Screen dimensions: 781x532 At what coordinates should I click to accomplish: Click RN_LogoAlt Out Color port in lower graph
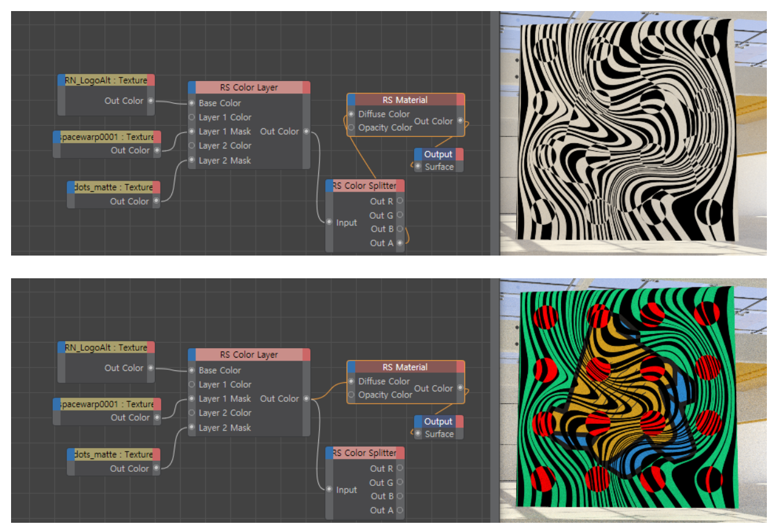[x=151, y=368]
